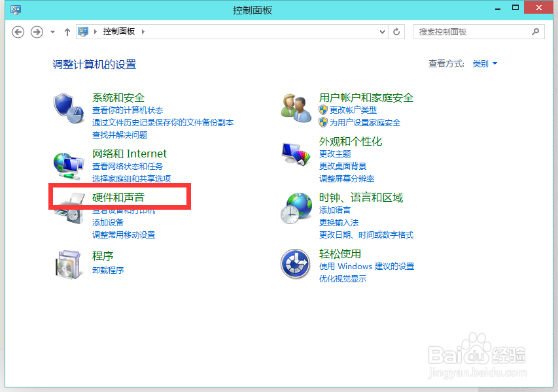
Task: Select 控制面板 in the breadcrumb bar
Action: 118,31
